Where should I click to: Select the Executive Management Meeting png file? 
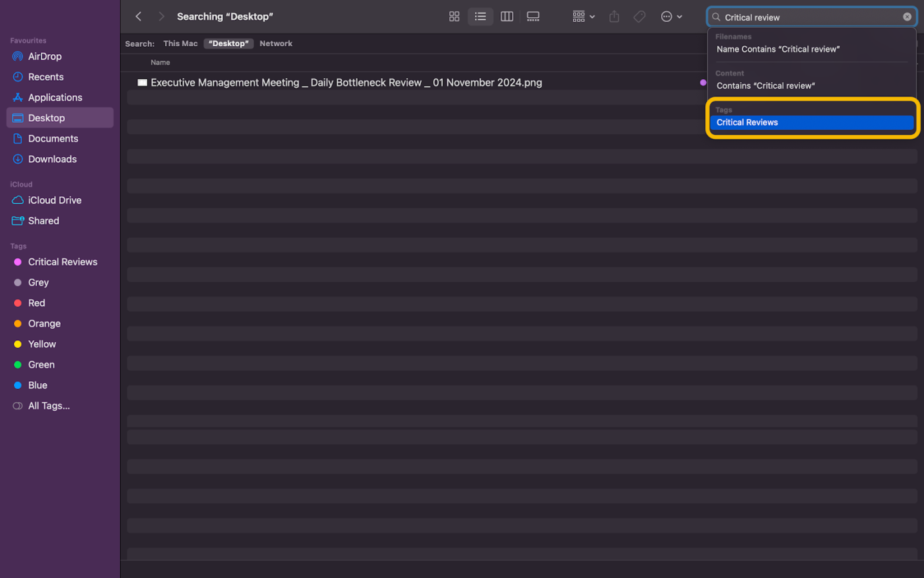[x=346, y=83]
